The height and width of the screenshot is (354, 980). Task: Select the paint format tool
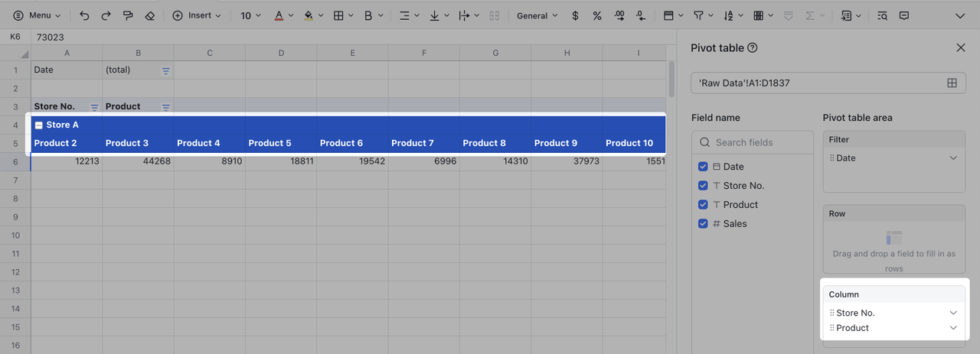pos(128,15)
